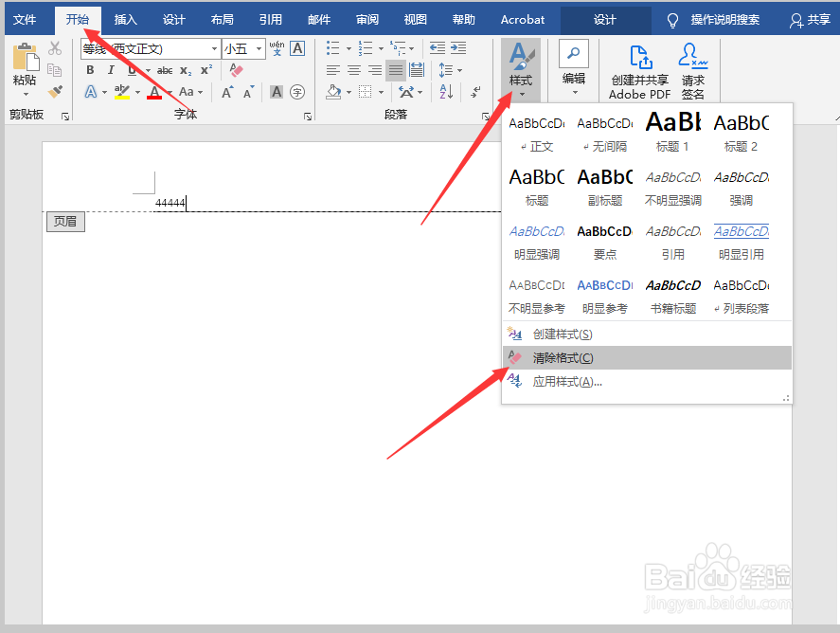840x633 pixels.
Task: Toggle character shading A icon
Action: [277, 92]
